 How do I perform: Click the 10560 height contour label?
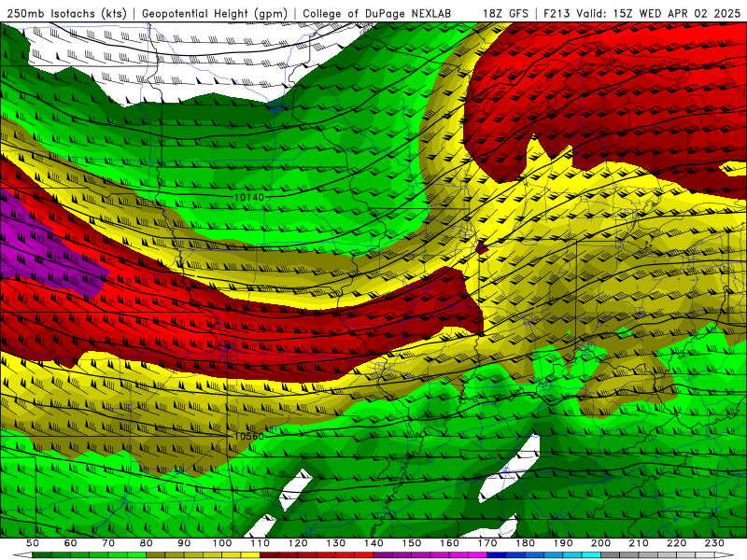249,436
